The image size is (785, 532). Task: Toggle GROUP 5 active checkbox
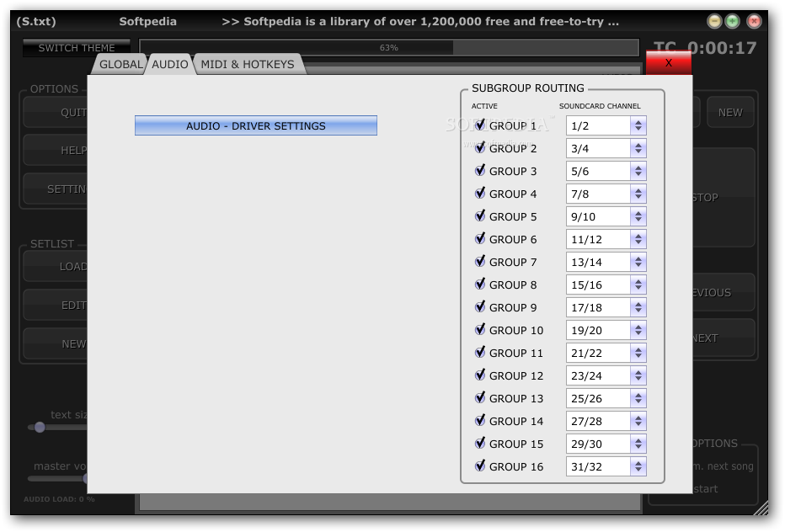(479, 216)
